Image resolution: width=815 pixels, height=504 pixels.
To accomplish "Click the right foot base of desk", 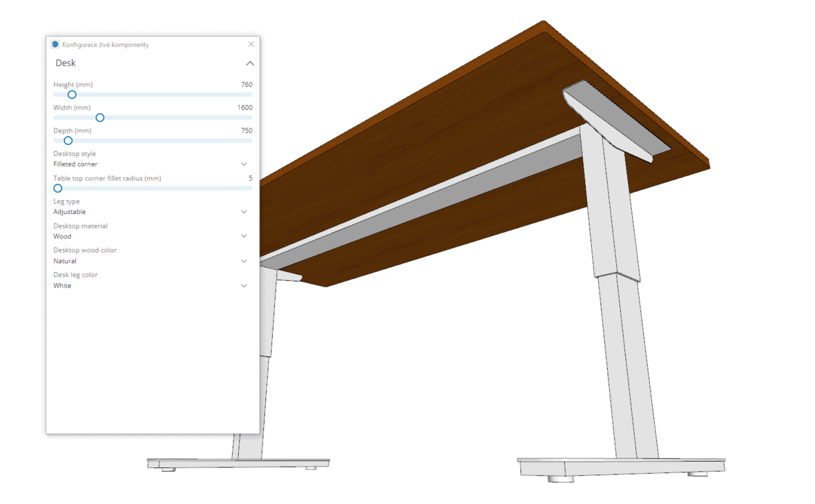I will (x=622, y=466).
